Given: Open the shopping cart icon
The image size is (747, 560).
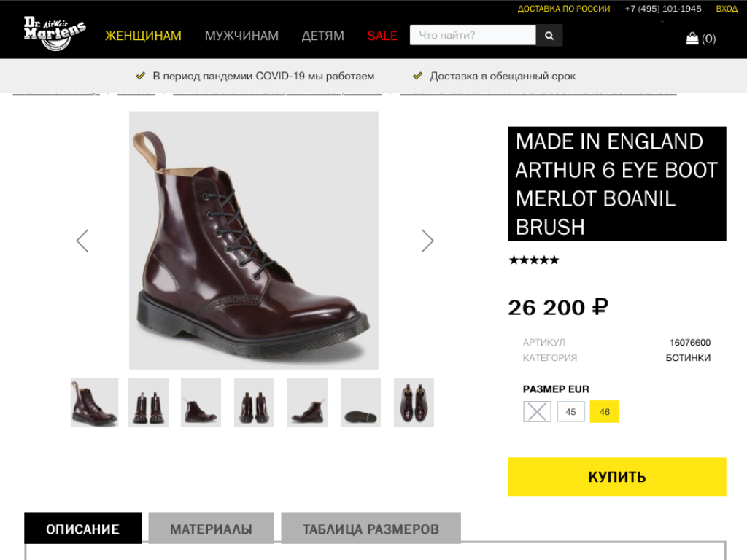Looking at the screenshot, I should pyautogui.click(x=692, y=38).
